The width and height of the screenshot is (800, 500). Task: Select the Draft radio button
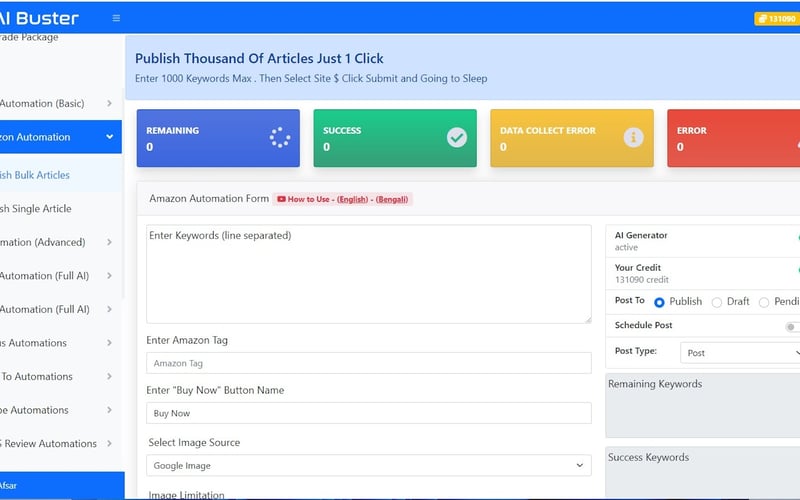[717, 302]
